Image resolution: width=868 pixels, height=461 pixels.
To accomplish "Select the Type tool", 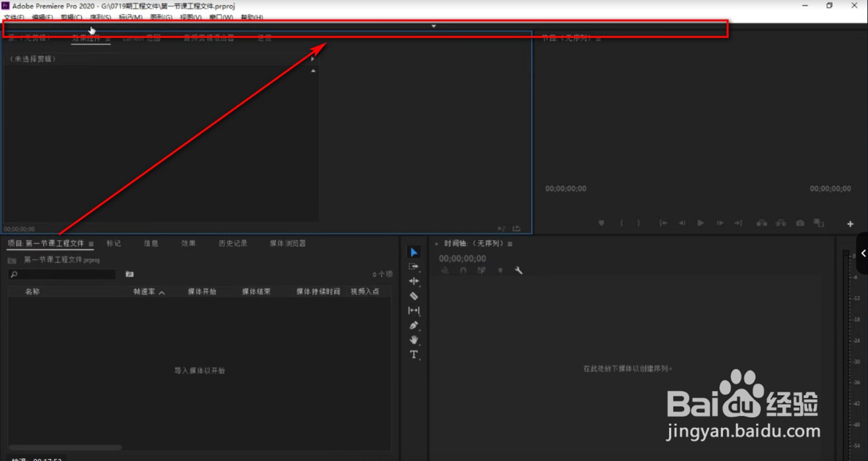I will [414, 355].
